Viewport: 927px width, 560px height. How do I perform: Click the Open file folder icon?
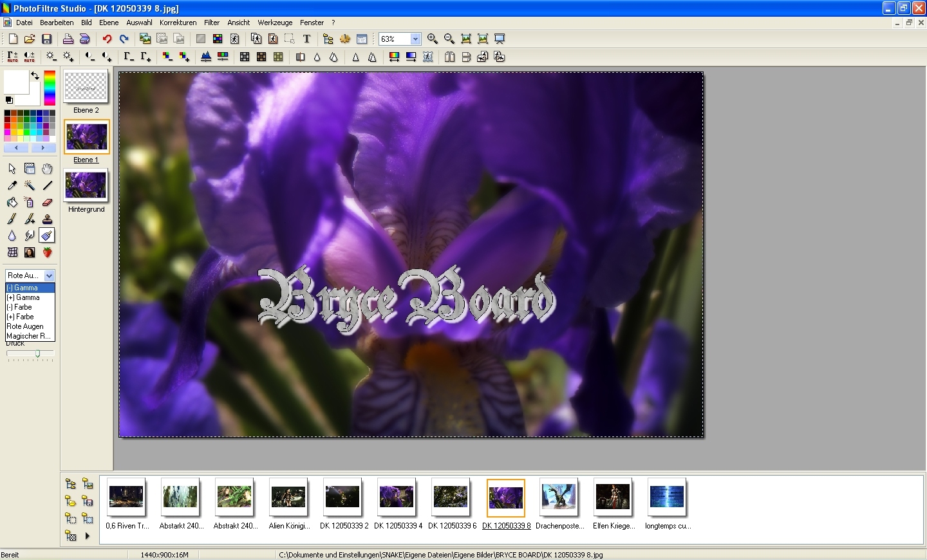click(30, 39)
